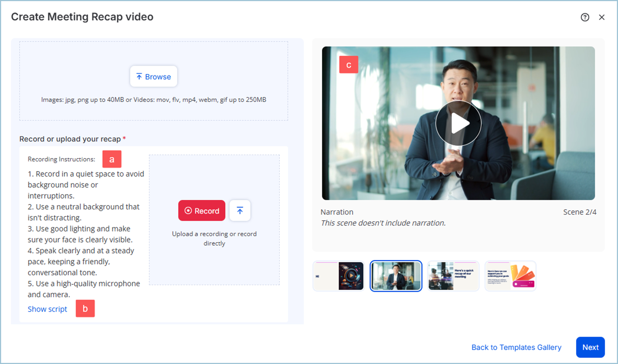
Task: Click the Browse button to upload media
Action: (153, 77)
